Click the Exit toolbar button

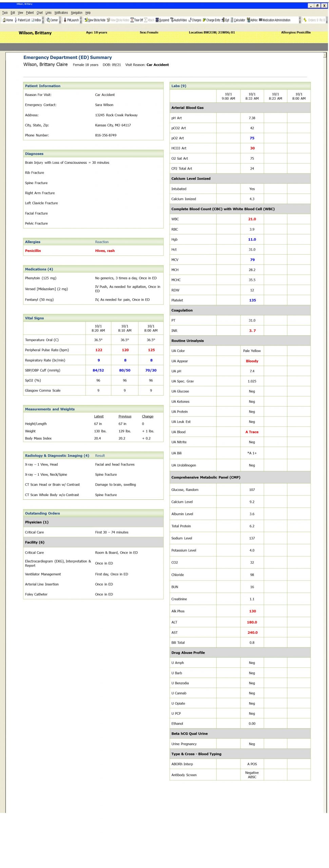click(225, 20)
